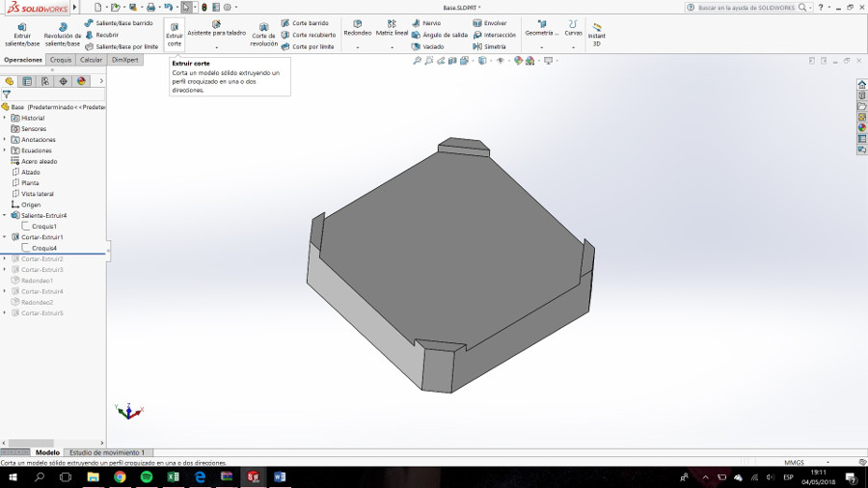Viewport: 868px width, 488px height.
Task: Open PropertyManager tab icon
Action: 27,81
